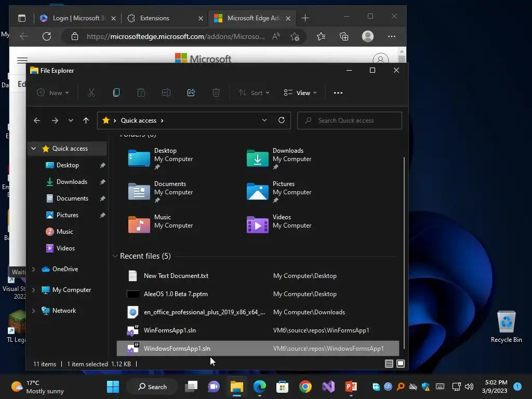This screenshot has height=399, width=532.
Task: Open the See more ellipsis in File Explorer
Action: [x=338, y=93]
